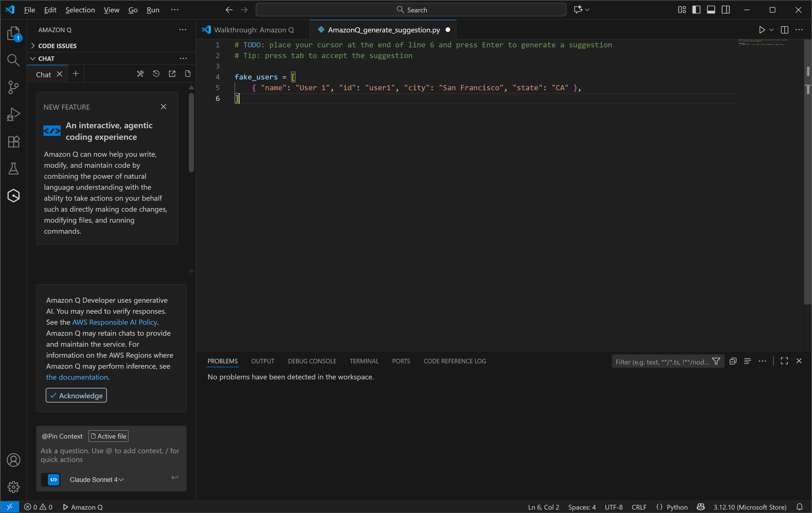Dismiss the NEW FEATURE card
812x513 pixels.
(x=164, y=107)
